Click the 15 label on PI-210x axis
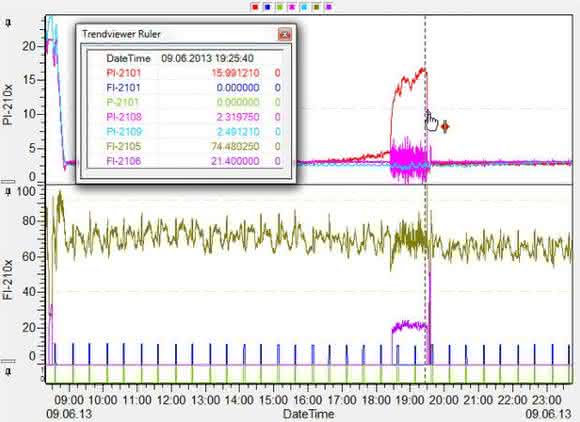 pyautogui.click(x=29, y=80)
